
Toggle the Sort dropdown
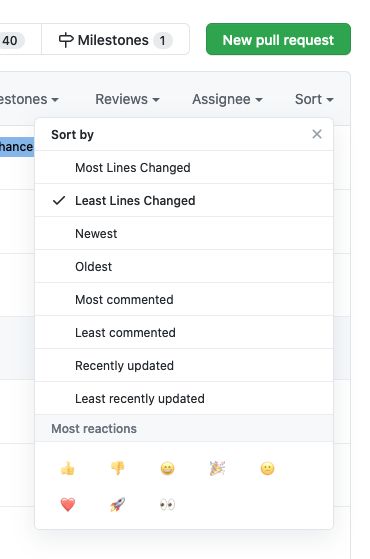pos(314,99)
